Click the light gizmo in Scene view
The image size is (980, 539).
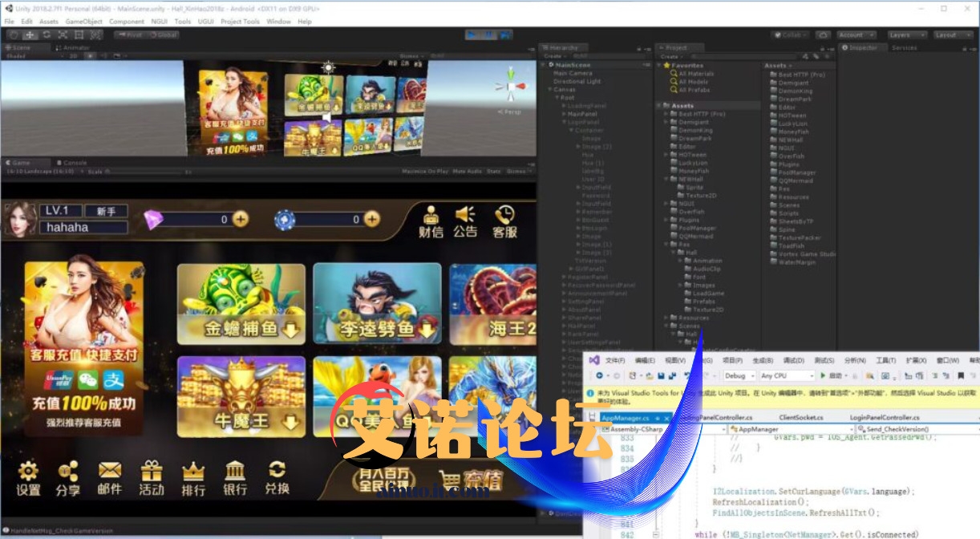[326, 67]
